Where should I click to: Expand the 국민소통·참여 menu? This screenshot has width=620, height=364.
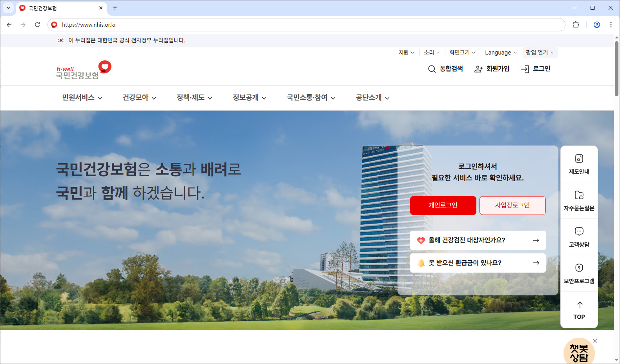click(311, 98)
